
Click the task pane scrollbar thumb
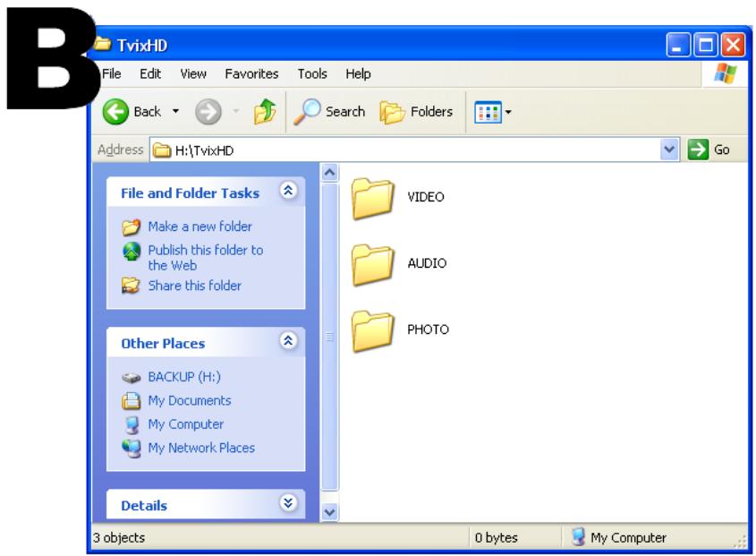coord(330,337)
